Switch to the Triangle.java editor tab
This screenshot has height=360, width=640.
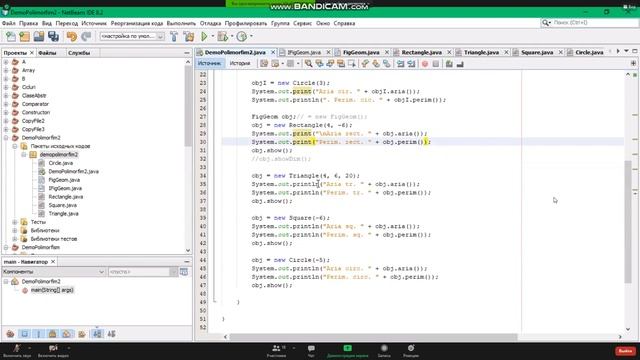pos(481,52)
